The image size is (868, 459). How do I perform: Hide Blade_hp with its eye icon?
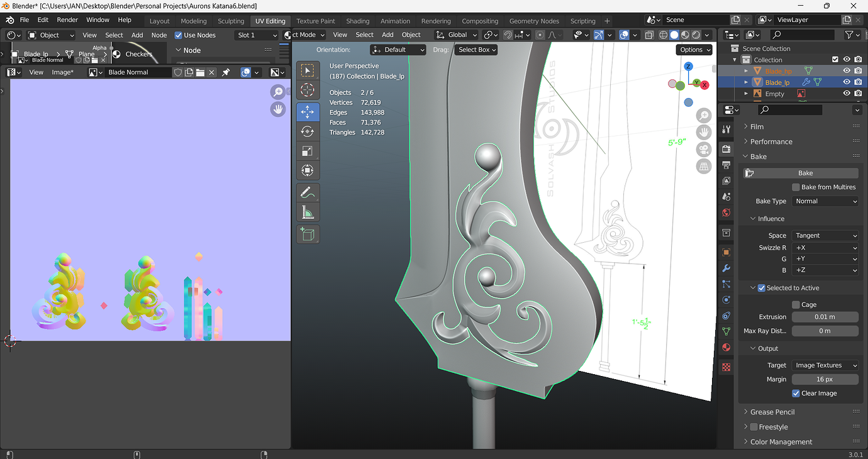coord(847,71)
